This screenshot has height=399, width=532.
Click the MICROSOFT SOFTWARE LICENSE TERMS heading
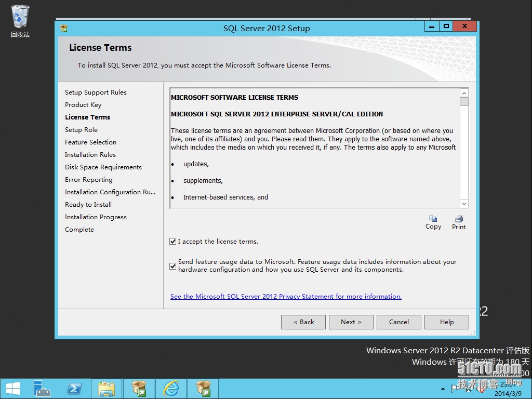tap(234, 97)
